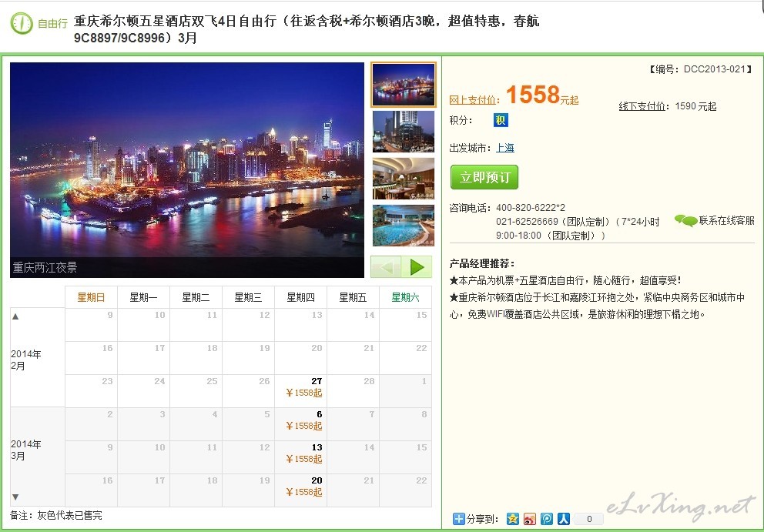Viewport: 764px width, 532px height.
Task: Select the swimming pool thumbnail
Action: pyautogui.click(x=404, y=226)
